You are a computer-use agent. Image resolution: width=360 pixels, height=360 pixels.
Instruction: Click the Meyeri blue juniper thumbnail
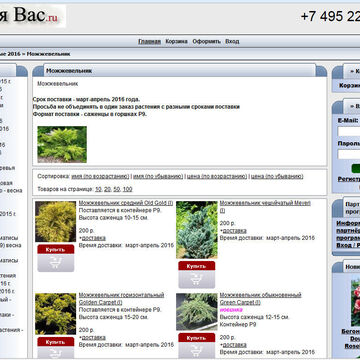coord(197,230)
